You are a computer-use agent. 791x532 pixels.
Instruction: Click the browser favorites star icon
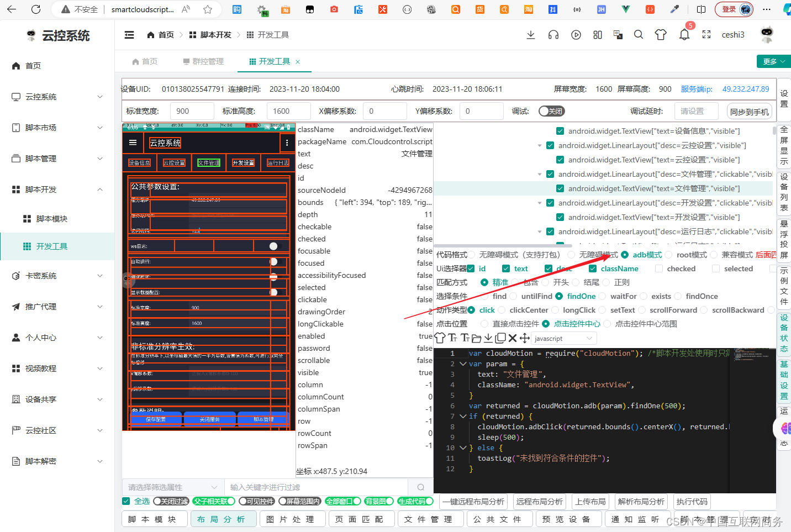pyautogui.click(x=208, y=9)
